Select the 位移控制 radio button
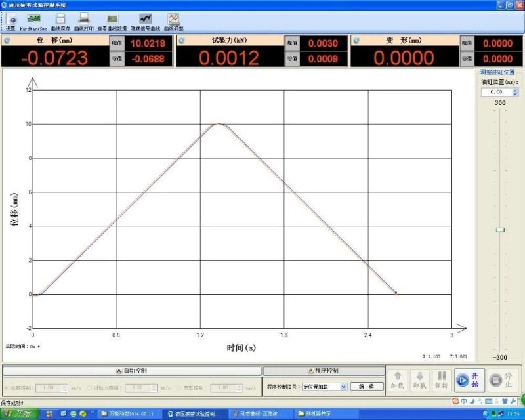525x420 pixels. pyautogui.click(x=7, y=388)
